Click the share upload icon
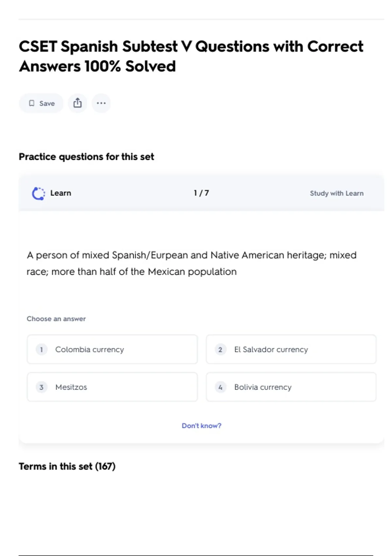This screenshot has width=392, height=556. [77, 103]
